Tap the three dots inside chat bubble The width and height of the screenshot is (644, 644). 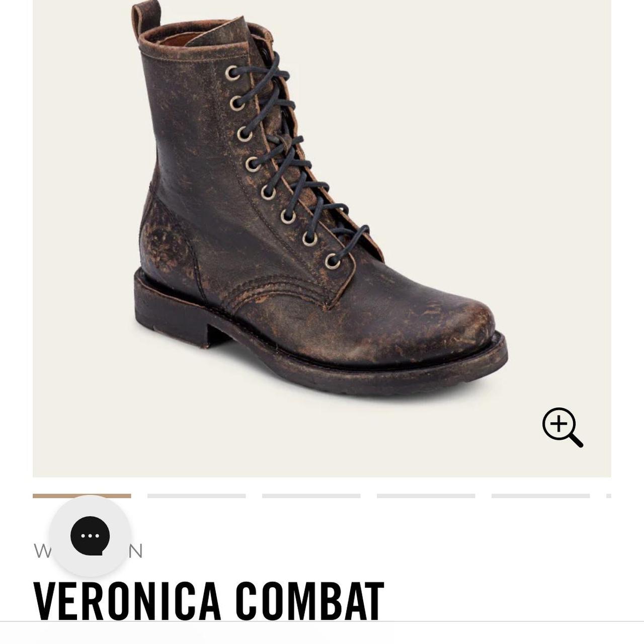[90, 536]
